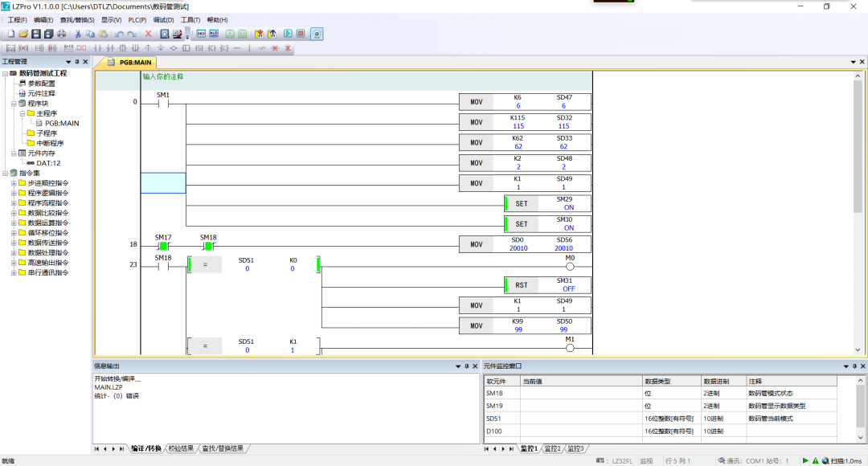Select the 校验结果 output tab
This screenshot has width=868, height=466.
180,448
